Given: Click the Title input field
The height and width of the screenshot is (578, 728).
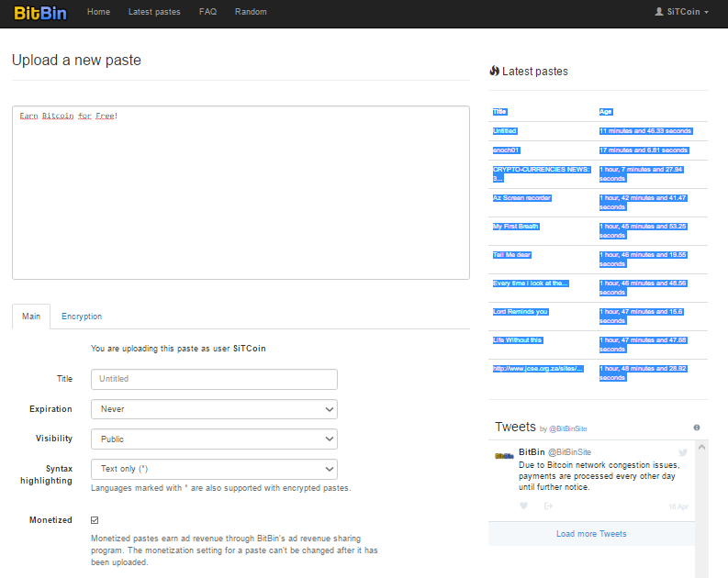Looking at the screenshot, I should 214,379.
